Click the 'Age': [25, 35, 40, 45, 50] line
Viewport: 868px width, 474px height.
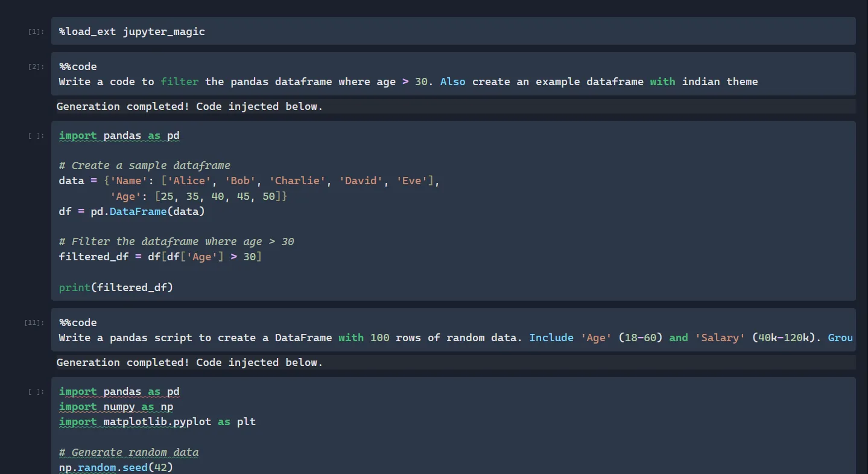[x=198, y=196]
